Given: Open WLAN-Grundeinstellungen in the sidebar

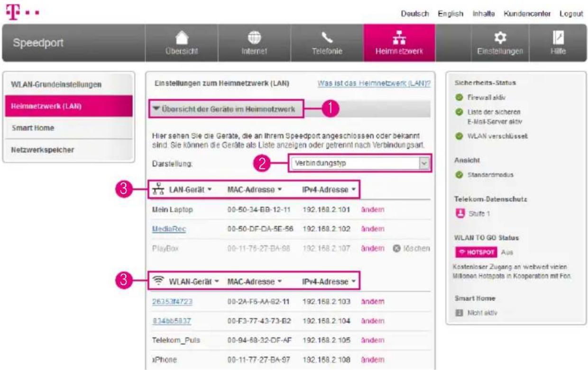Looking at the screenshot, I should coord(68,84).
